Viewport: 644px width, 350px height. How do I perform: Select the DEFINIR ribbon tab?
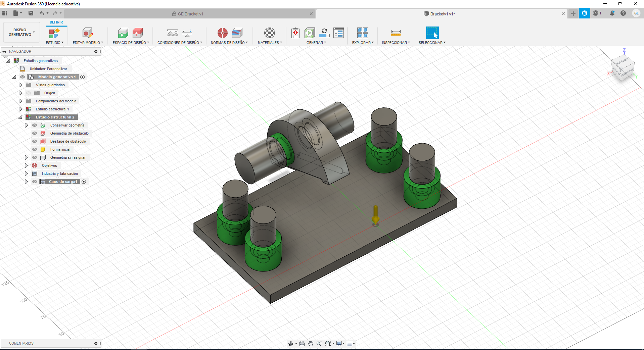[56, 22]
